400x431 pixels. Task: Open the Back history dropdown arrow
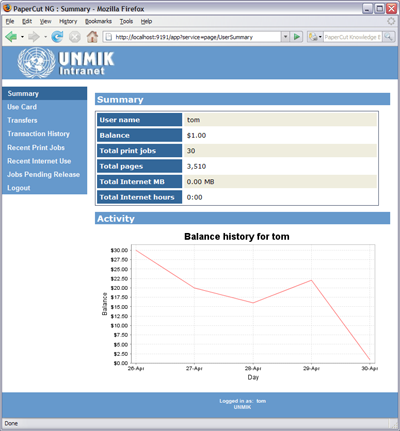click(x=22, y=37)
